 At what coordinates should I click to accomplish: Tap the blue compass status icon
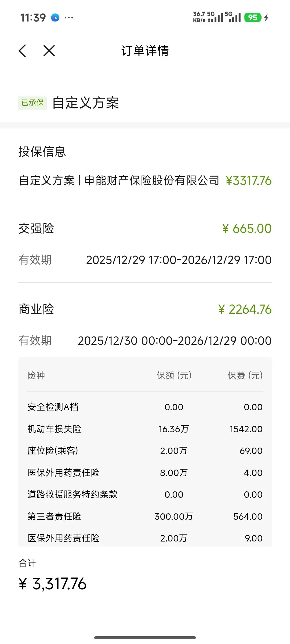coord(55,18)
